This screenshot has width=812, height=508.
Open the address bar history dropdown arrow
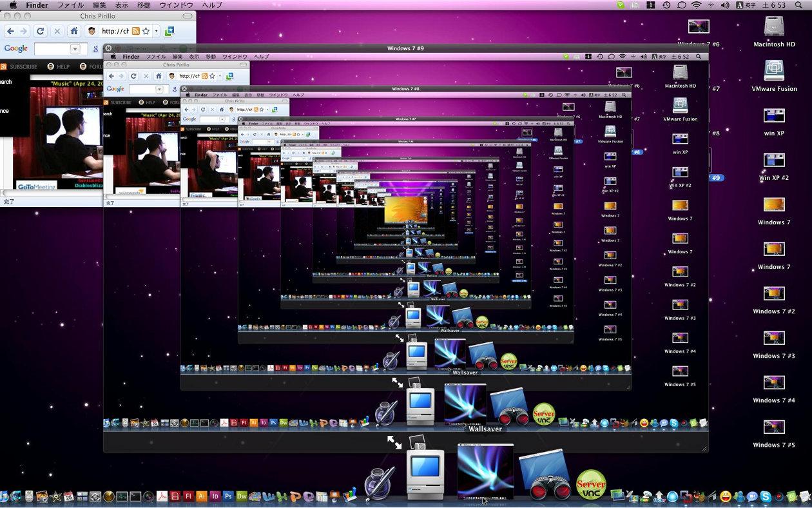156,31
